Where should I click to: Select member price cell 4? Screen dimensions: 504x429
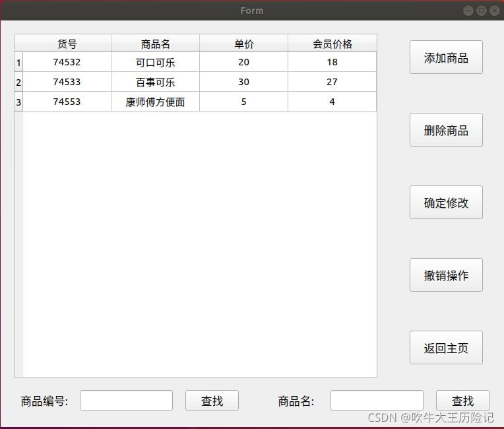pyautogui.click(x=332, y=102)
